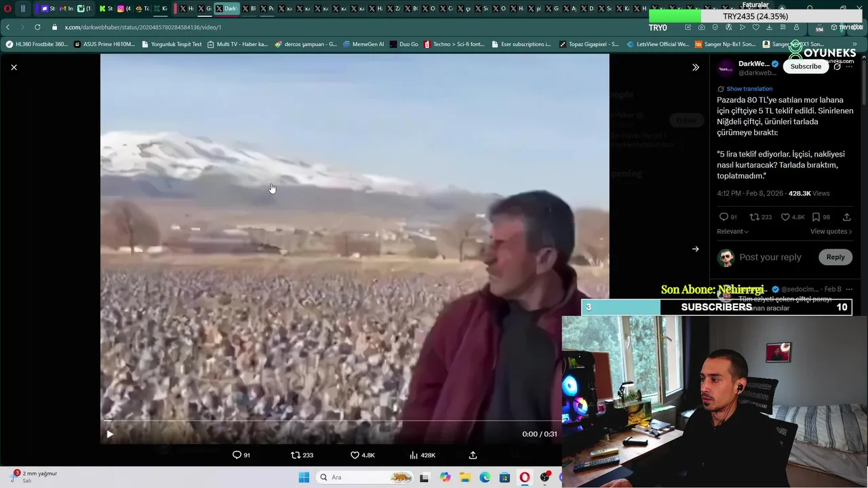This screenshot has height=488, width=868.
Task: Open HL360 Frostbite 360 bookmark
Action: coord(37,44)
